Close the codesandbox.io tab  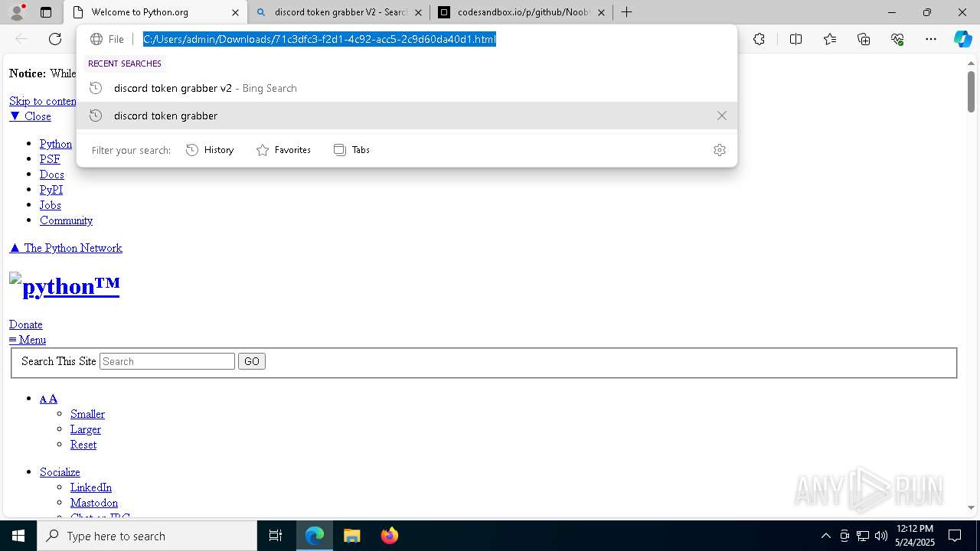click(601, 12)
